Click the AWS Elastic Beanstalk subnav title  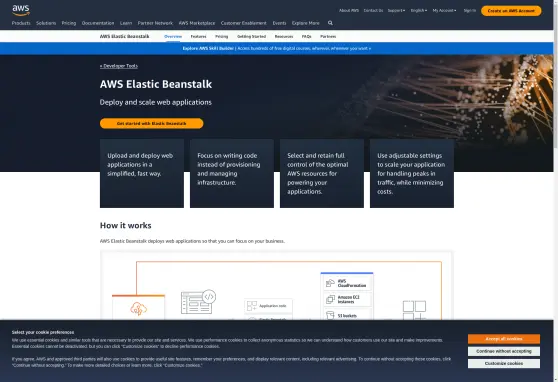(x=125, y=36)
